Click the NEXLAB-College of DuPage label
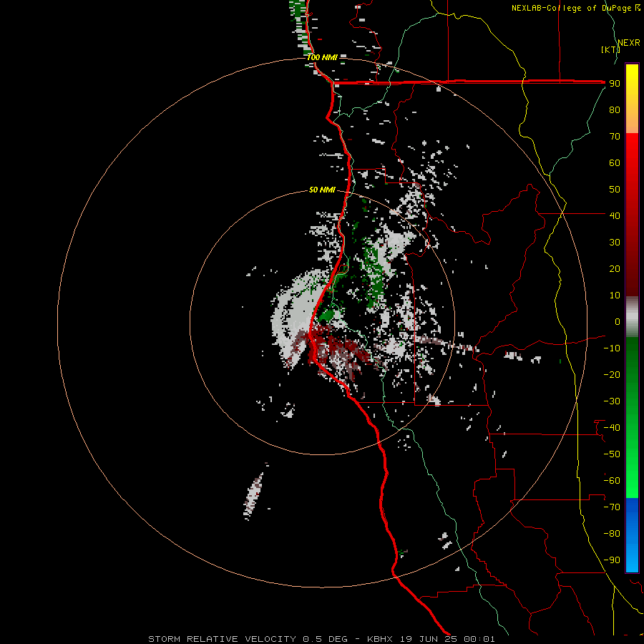The image size is (644, 644). [572, 8]
